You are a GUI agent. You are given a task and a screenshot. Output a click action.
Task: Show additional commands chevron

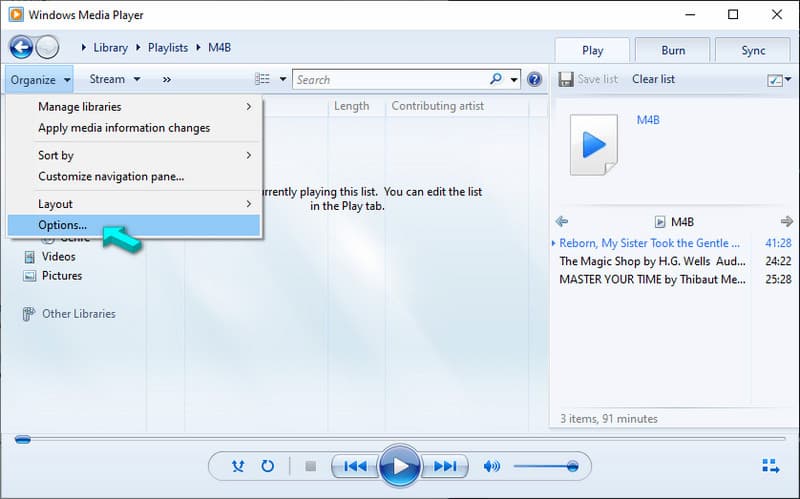pos(167,80)
